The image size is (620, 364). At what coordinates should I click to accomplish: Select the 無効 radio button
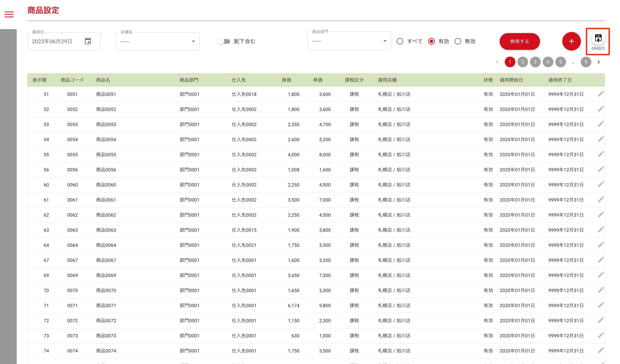coord(458,41)
